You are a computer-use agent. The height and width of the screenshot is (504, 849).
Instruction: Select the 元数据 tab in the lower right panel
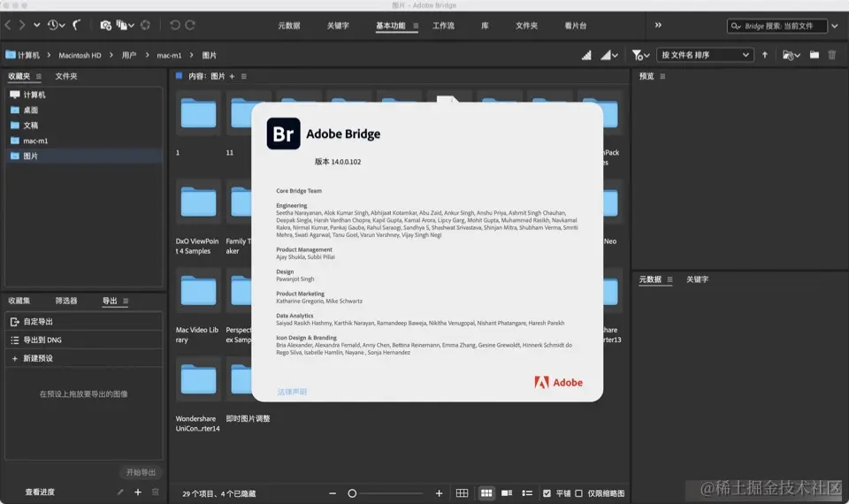tap(650, 279)
